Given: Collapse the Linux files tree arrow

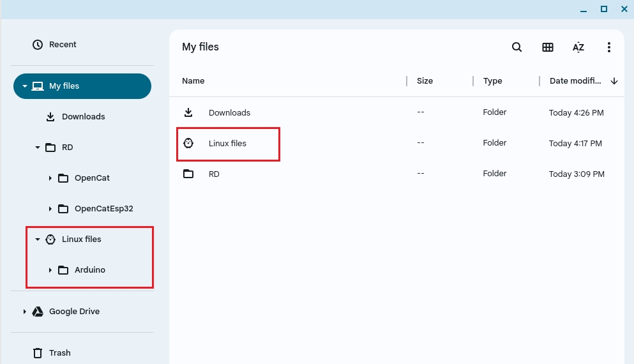Looking at the screenshot, I should pos(38,239).
